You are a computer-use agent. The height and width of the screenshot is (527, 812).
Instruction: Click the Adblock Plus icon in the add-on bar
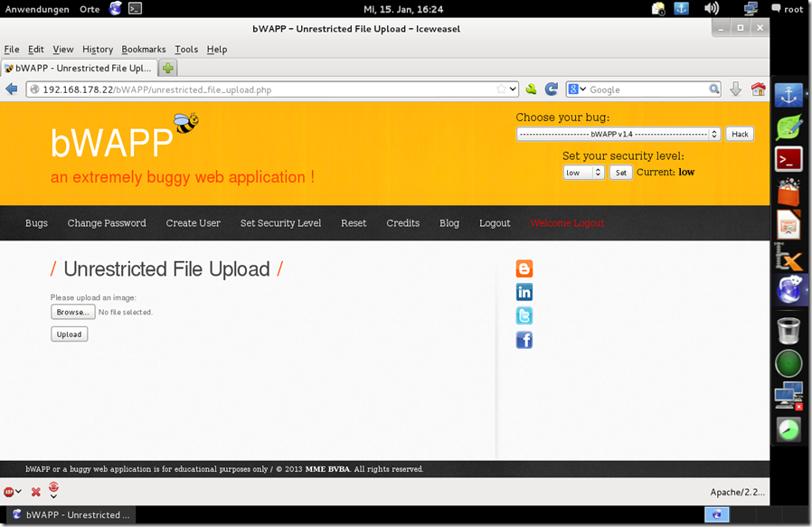tap(9, 492)
